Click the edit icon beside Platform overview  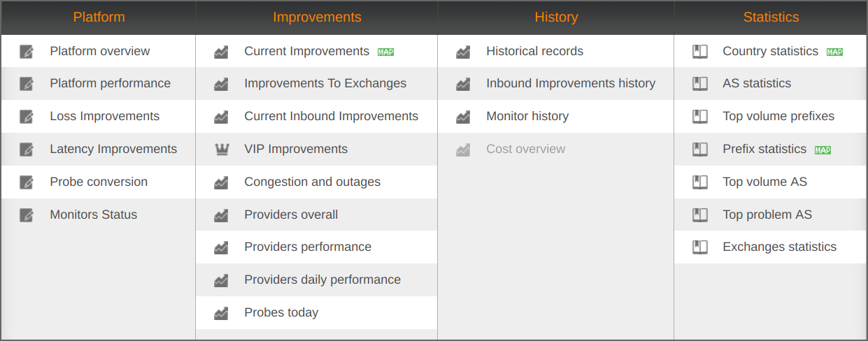click(x=27, y=52)
